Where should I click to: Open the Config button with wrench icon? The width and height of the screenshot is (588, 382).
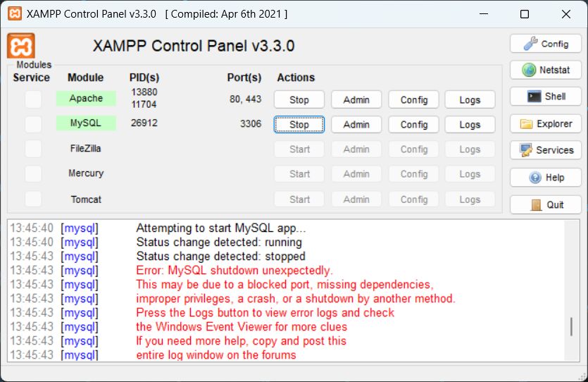(545, 44)
